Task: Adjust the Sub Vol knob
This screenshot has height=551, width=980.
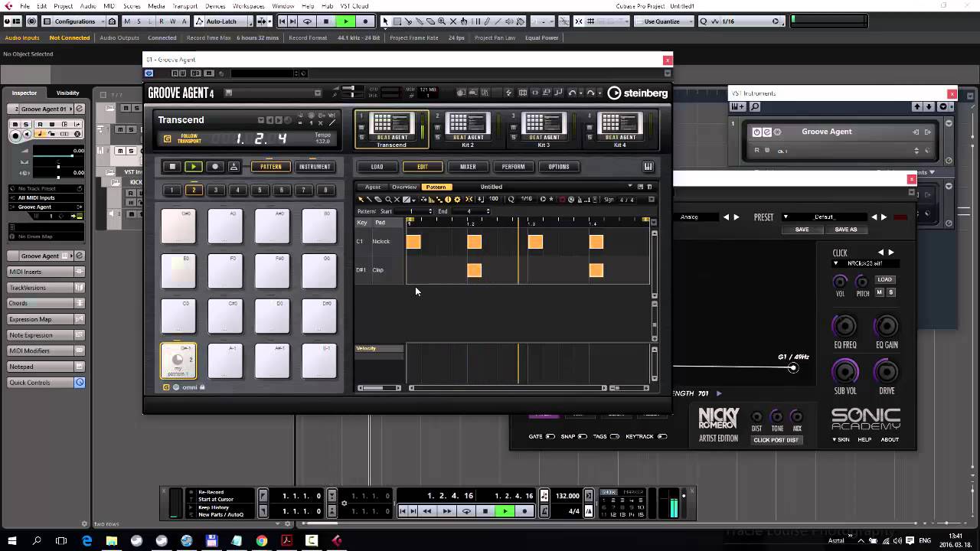Action: (845, 372)
